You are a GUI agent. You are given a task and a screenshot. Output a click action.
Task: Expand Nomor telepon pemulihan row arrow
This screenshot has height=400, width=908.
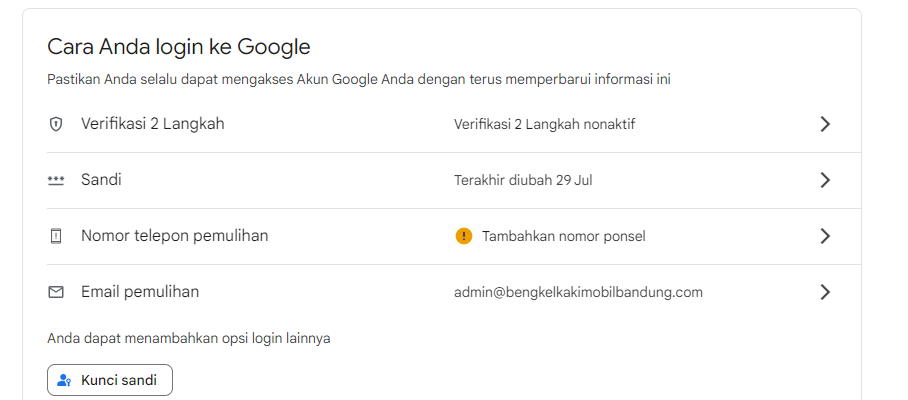click(x=825, y=236)
